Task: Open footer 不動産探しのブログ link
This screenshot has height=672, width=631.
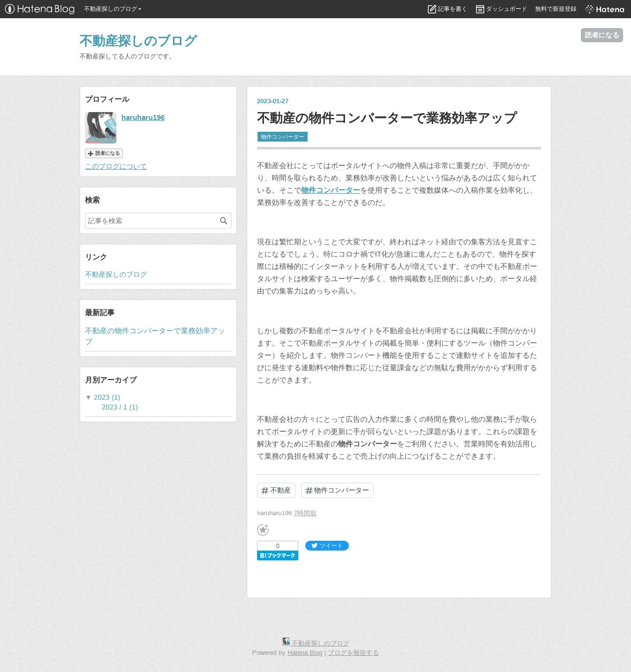Action: click(320, 643)
